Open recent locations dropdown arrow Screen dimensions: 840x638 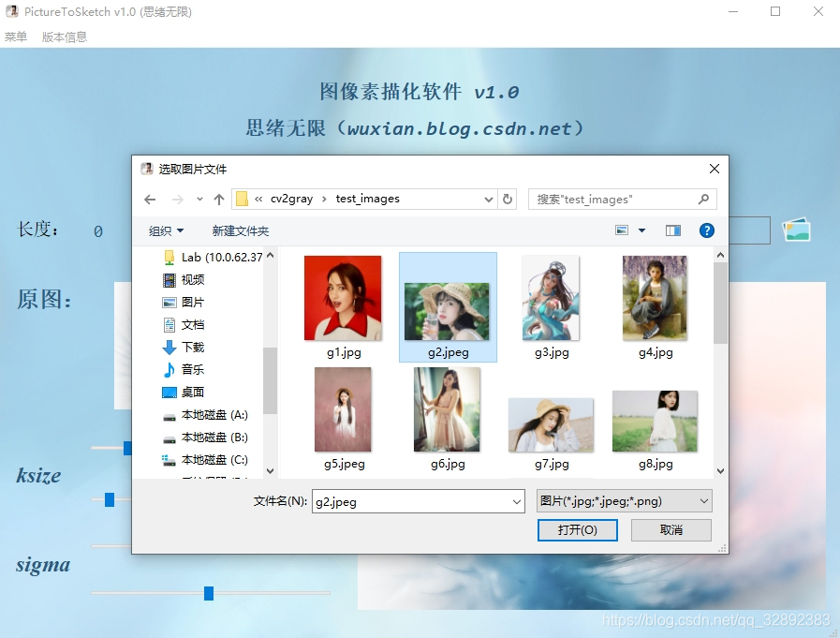[199, 200]
